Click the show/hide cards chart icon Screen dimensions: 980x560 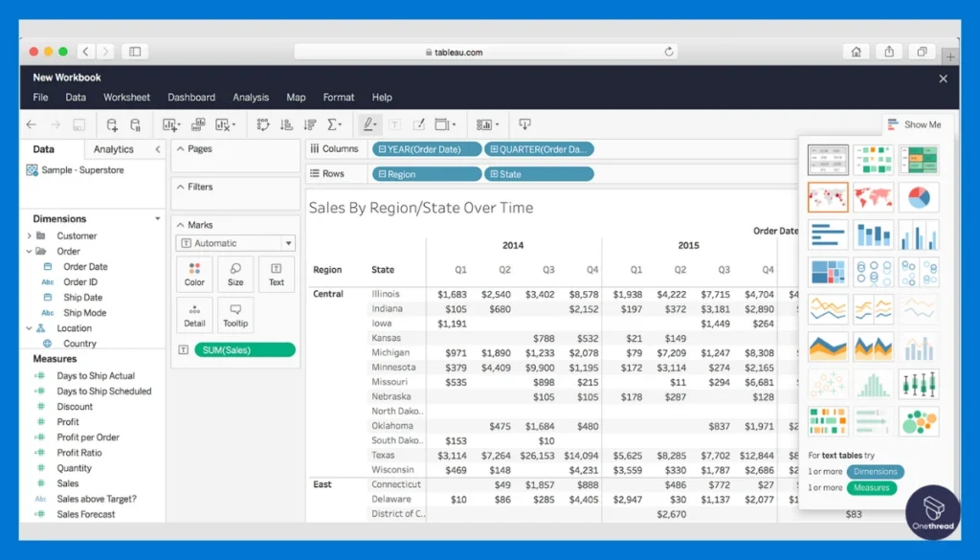pos(487,125)
